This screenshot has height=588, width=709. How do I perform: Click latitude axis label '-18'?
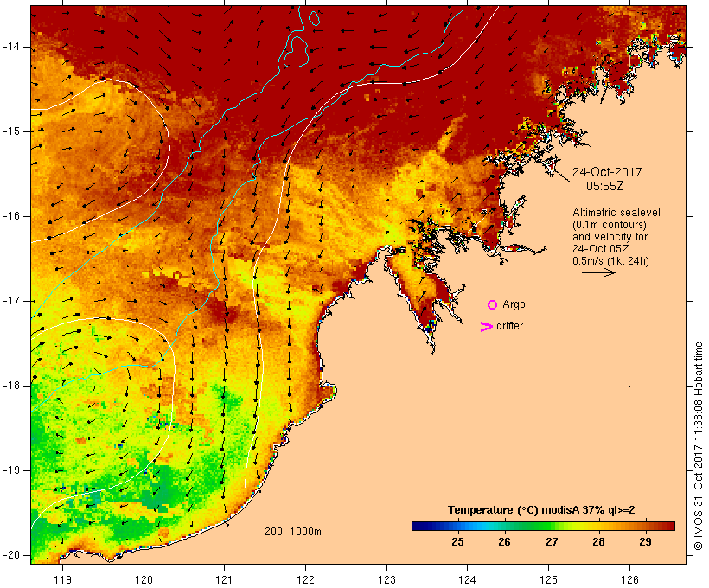point(11,386)
